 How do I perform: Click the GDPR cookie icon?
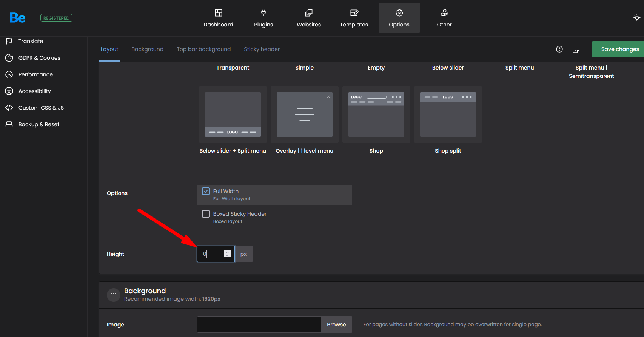tap(9, 58)
